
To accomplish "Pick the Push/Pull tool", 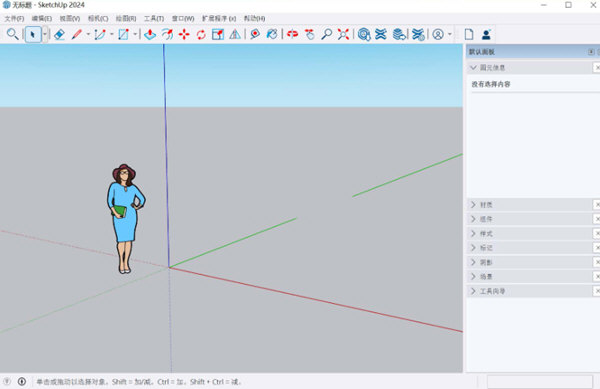I will (150, 34).
